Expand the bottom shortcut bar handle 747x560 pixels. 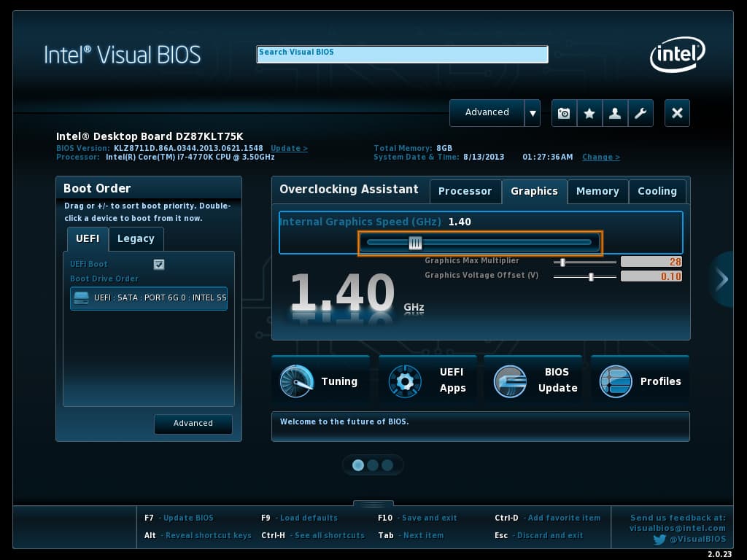pos(373,503)
